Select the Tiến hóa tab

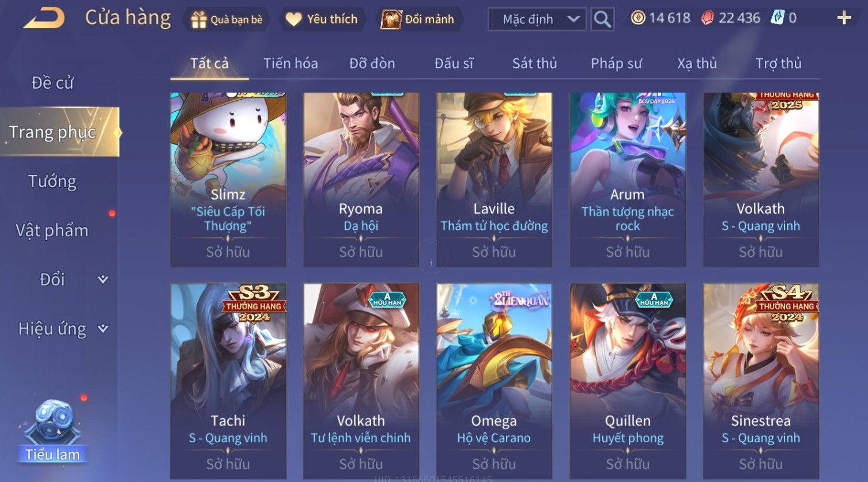[x=290, y=63]
